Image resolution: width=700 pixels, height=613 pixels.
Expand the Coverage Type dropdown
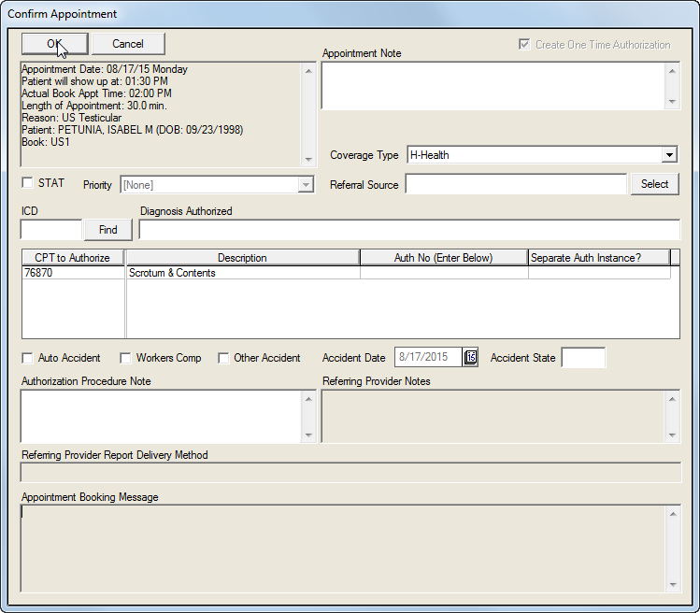[x=669, y=155]
